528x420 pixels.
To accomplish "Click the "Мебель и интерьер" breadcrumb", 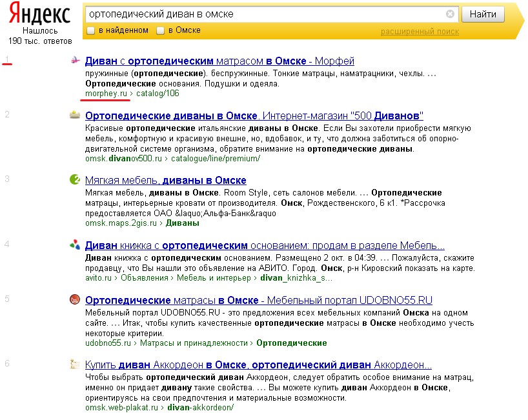I will coord(214,278).
